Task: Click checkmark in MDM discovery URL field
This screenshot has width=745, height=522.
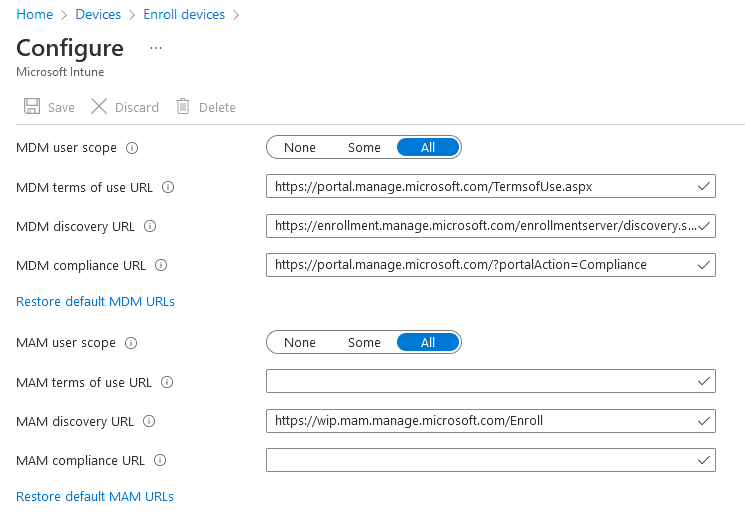Action: coord(704,226)
